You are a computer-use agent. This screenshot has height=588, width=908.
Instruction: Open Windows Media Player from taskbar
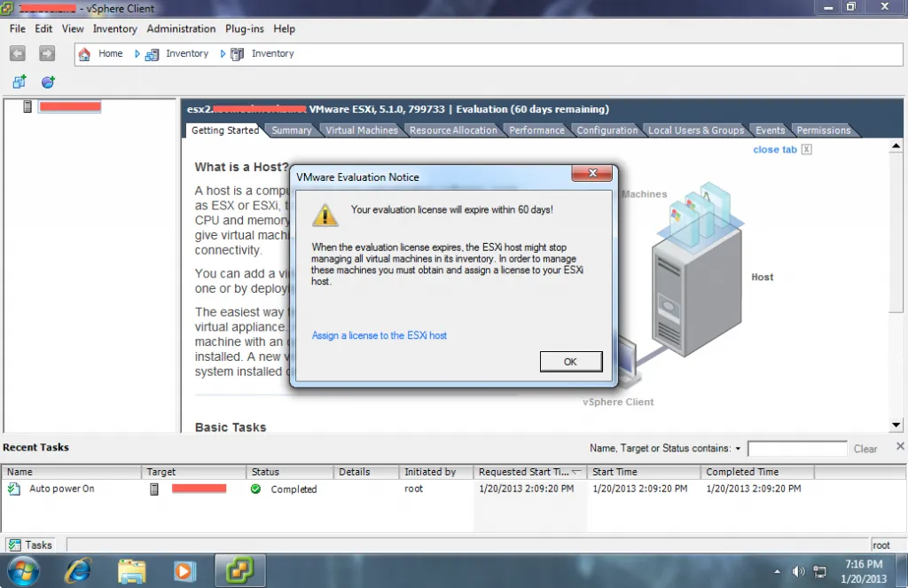(x=184, y=571)
